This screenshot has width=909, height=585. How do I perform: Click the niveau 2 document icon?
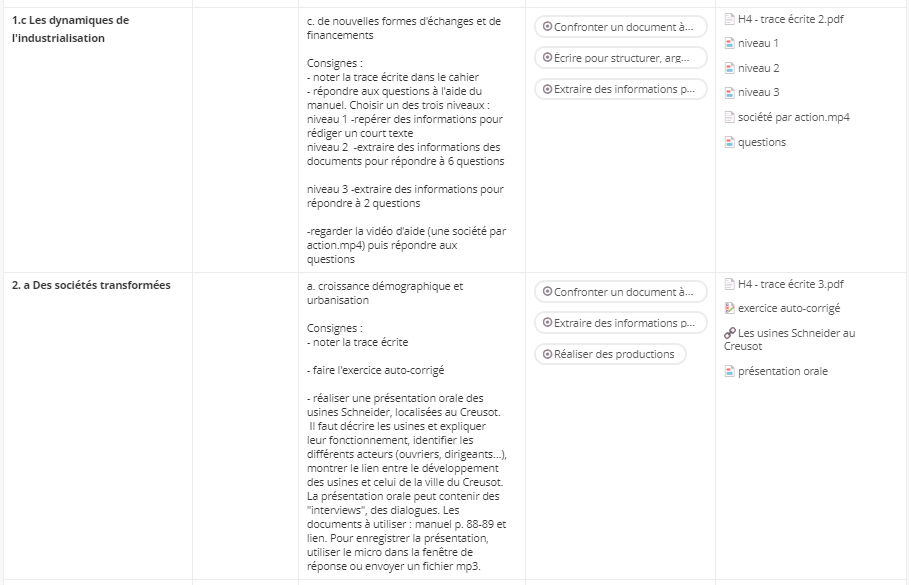point(729,68)
